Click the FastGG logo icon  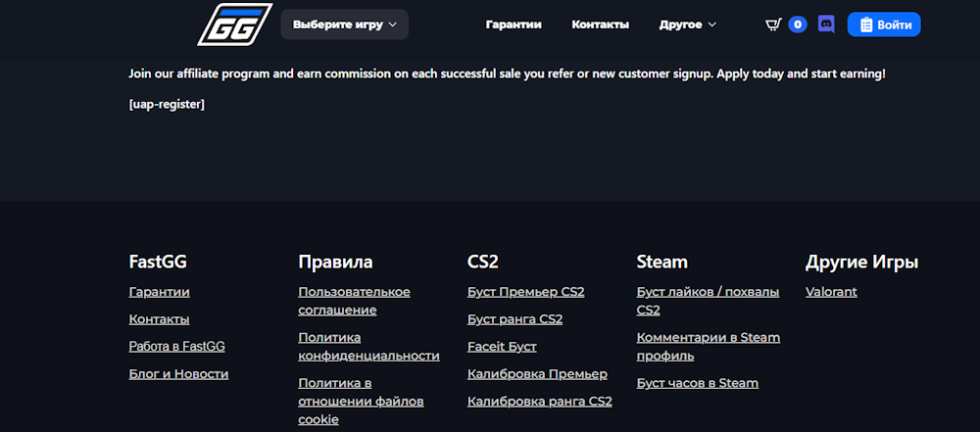(x=235, y=24)
